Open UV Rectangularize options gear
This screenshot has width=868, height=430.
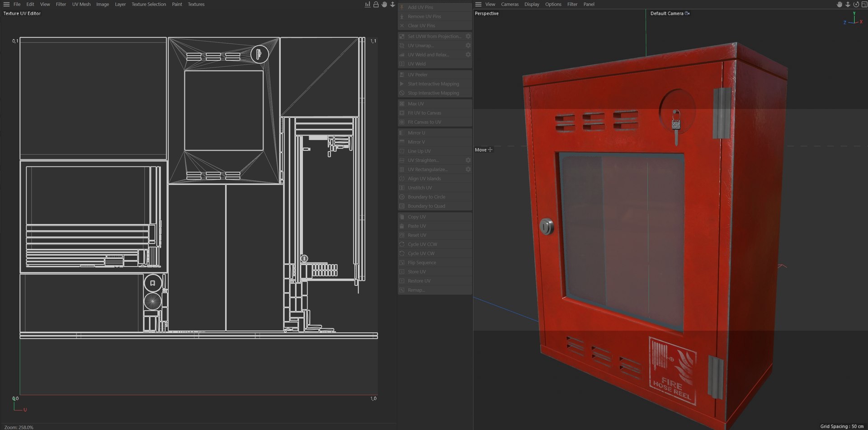[468, 169]
